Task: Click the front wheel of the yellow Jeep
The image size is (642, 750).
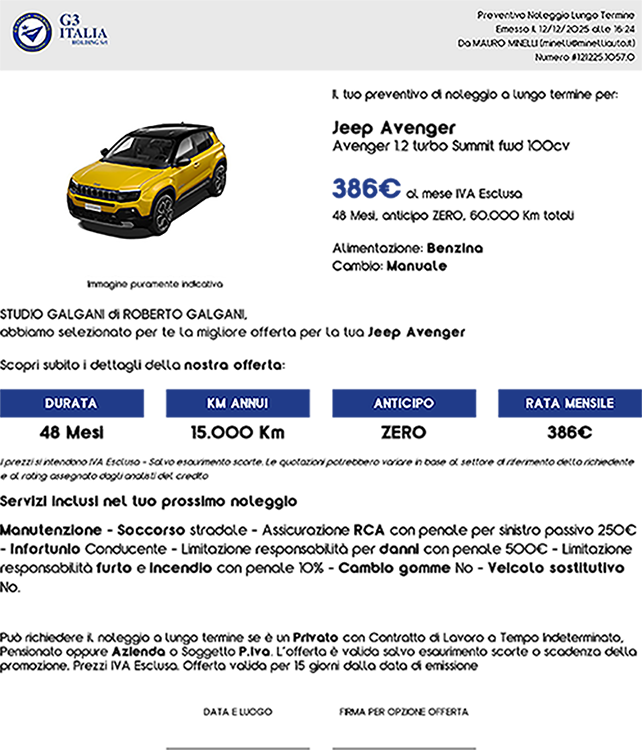Action: [x=162, y=213]
